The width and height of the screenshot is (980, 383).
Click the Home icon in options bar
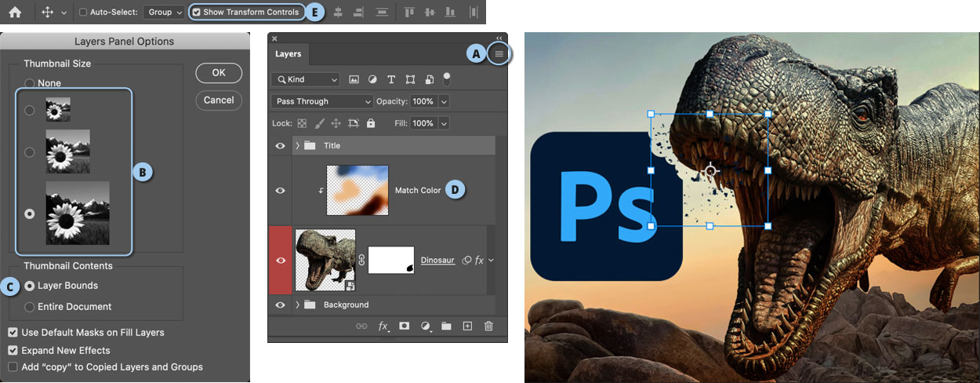[15, 12]
